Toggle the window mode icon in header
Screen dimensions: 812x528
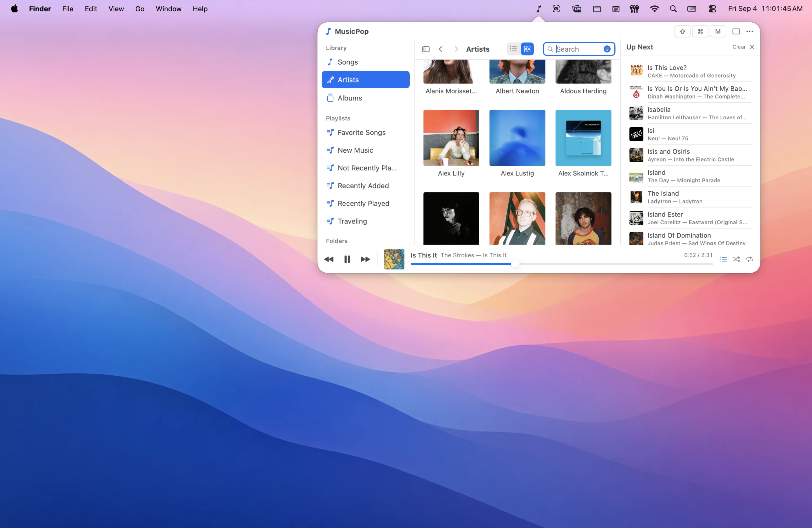736,31
